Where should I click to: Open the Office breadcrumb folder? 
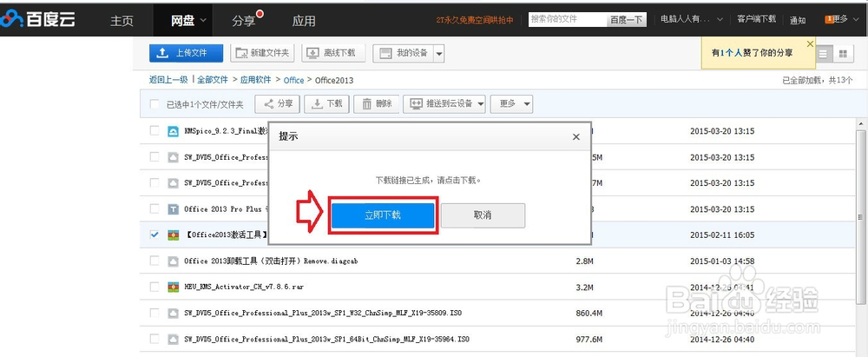[293, 81]
